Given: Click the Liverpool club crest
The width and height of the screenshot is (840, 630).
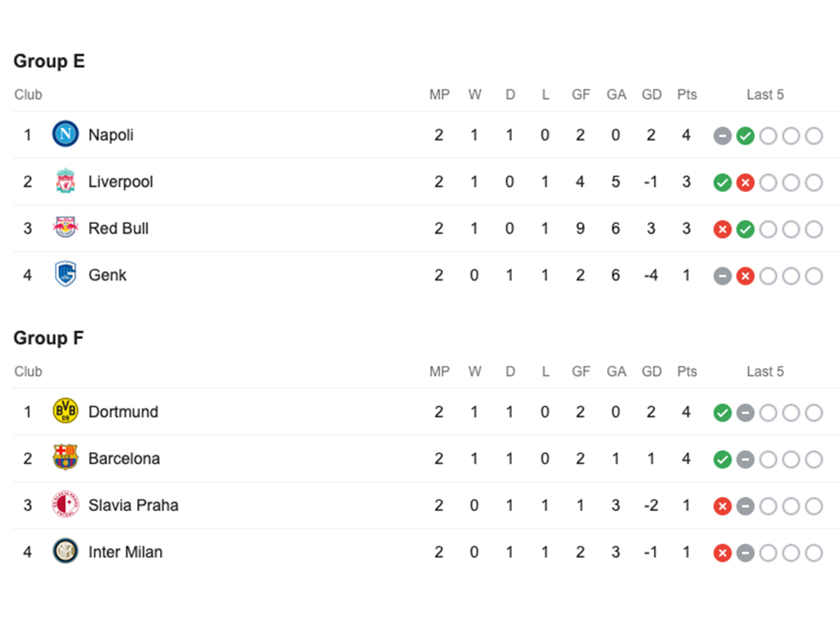Looking at the screenshot, I should coord(66,181).
